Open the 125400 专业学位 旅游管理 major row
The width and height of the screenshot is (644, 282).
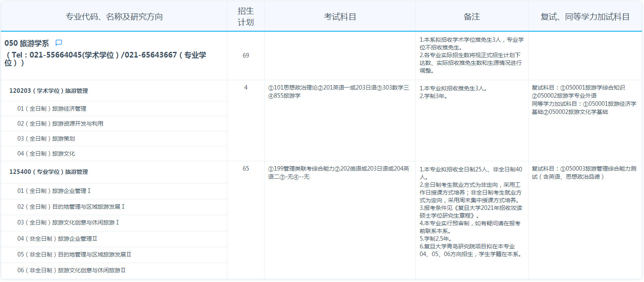pos(49,172)
